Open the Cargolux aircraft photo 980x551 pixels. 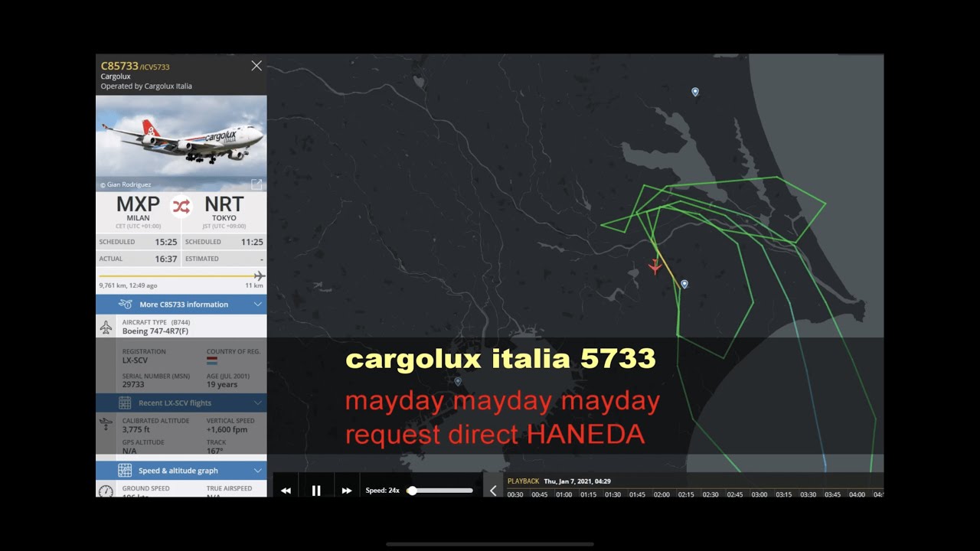click(181, 143)
